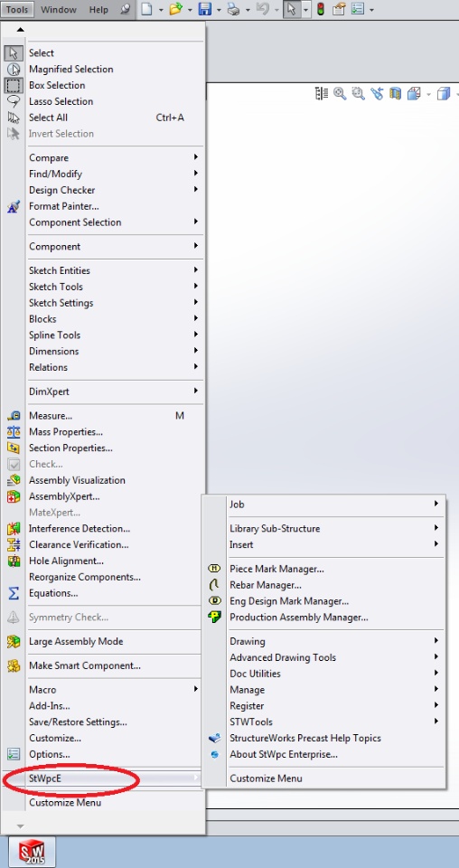The image size is (459, 868).
Task: Open the Job submenu in StWpcE
Action: click(324, 505)
